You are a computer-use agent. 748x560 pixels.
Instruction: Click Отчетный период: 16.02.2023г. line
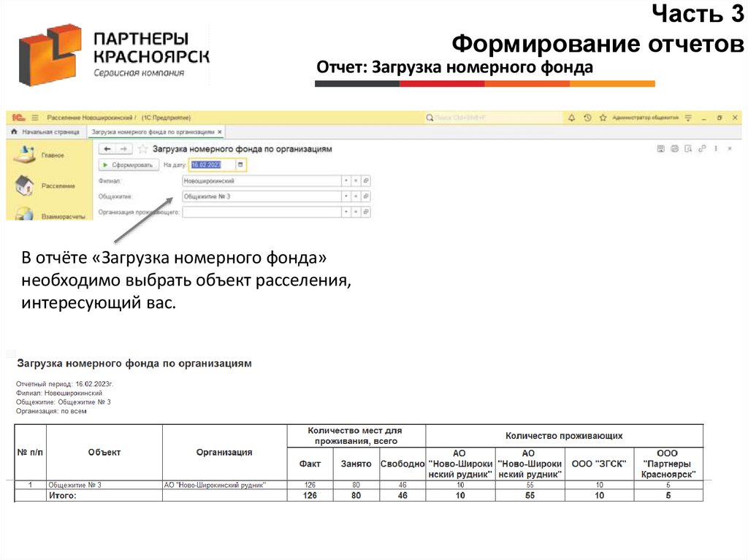(64, 384)
